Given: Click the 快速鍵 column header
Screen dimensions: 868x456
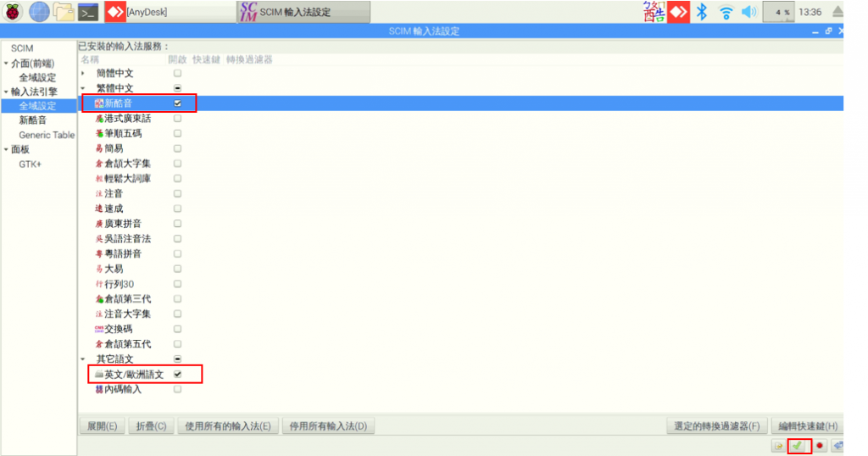Looking at the screenshot, I should point(206,59).
